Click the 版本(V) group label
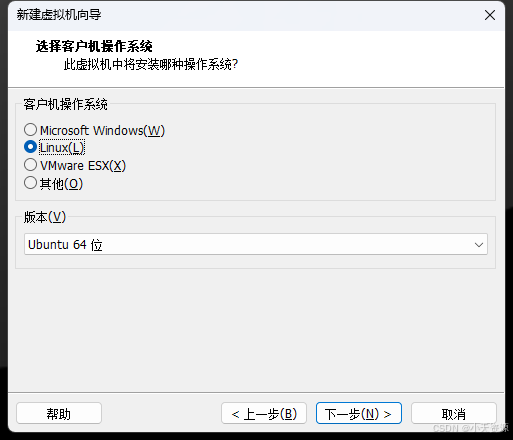This screenshot has height=440, width=513. pos(45,217)
